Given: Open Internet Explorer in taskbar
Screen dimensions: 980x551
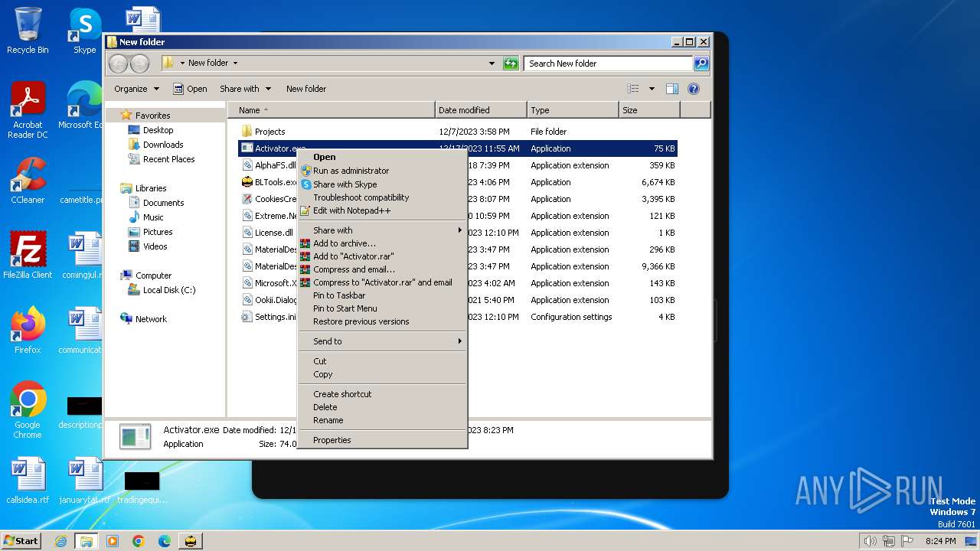Looking at the screenshot, I should (60, 541).
